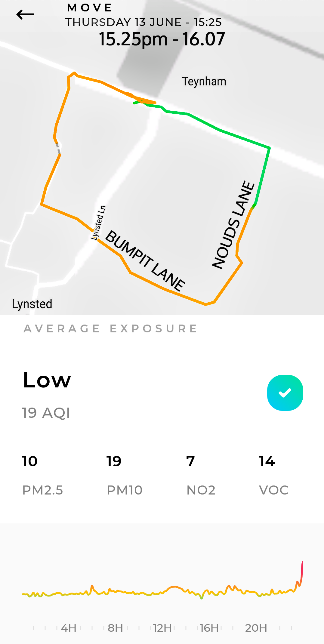Tap the 4H mark on timeline
This screenshot has height=644, width=324.
[69, 628]
